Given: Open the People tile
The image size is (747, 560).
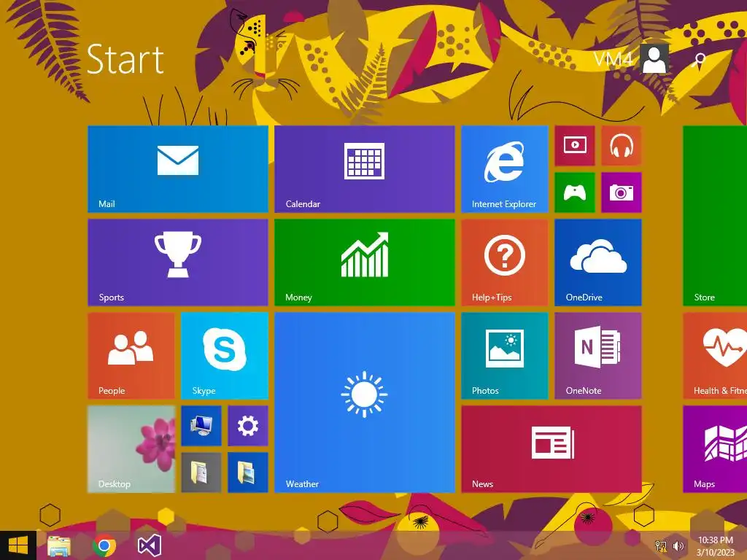Looking at the screenshot, I should (x=131, y=356).
